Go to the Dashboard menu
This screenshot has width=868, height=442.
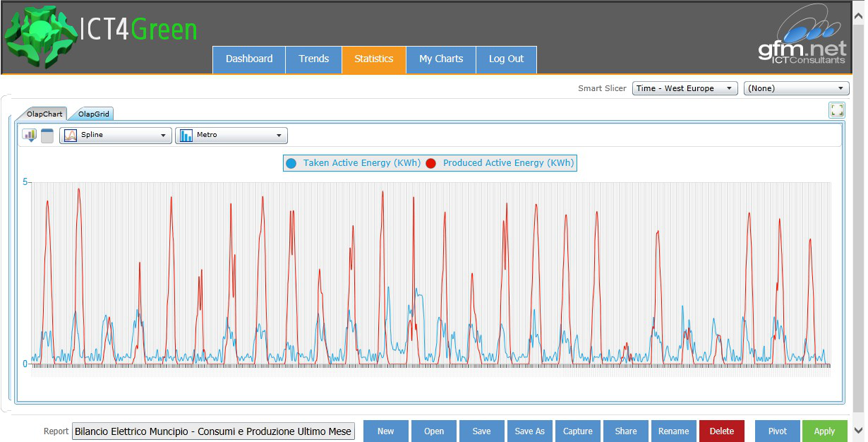pos(249,59)
